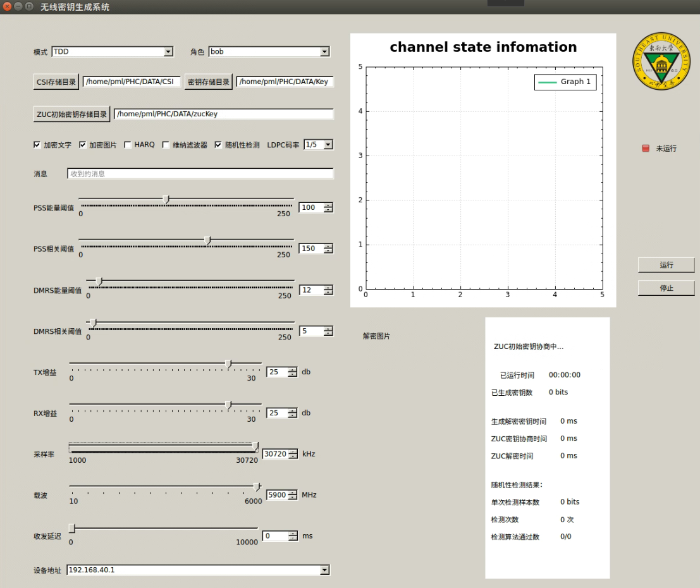This screenshot has width=700, height=588.
Task: Click the DMRS能量阈值 spinbox showing 12
Action: (x=316, y=290)
